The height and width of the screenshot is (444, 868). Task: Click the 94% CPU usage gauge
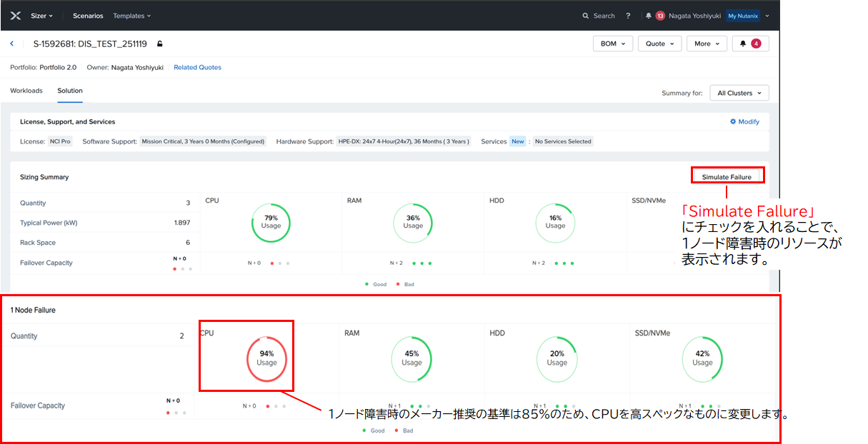(x=266, y=358)
